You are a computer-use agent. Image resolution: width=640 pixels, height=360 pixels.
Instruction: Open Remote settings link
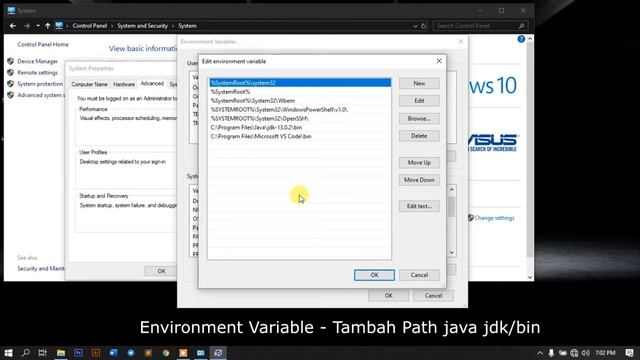point(38,73)
